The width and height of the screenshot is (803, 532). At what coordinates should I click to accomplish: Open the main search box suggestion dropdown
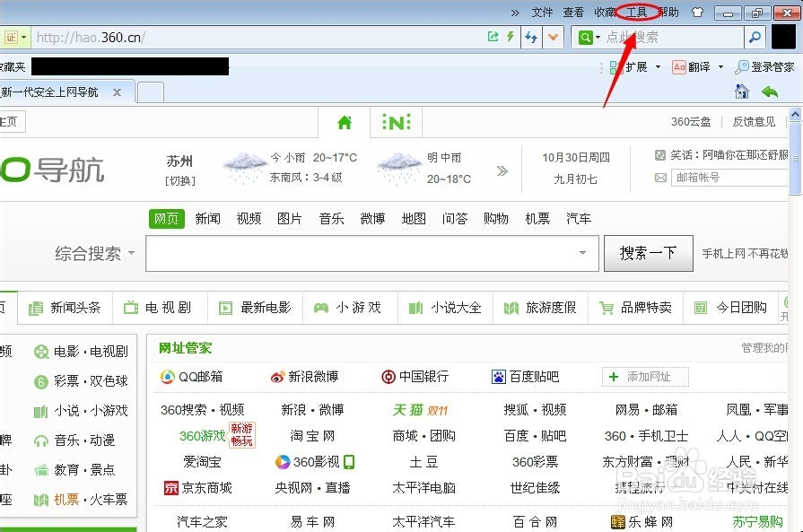tap(582, 253)
